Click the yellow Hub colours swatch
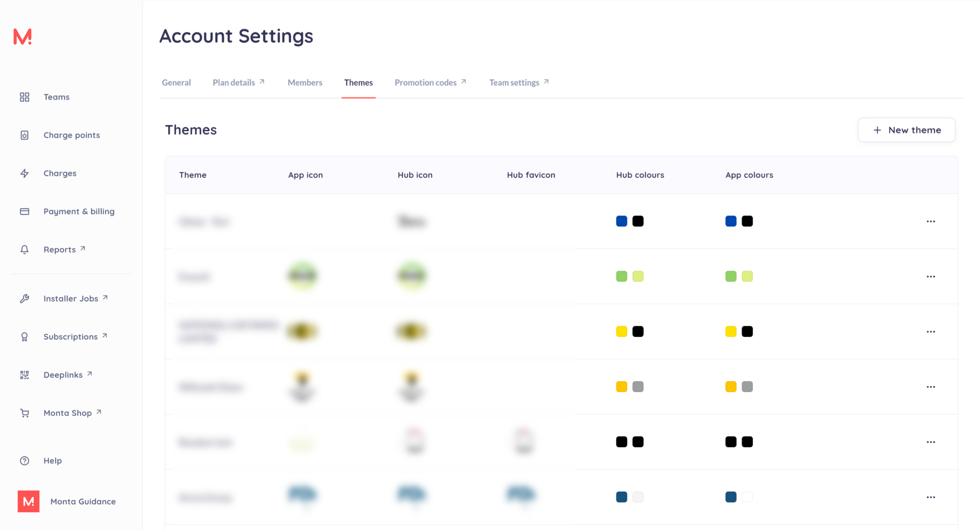 621,331
